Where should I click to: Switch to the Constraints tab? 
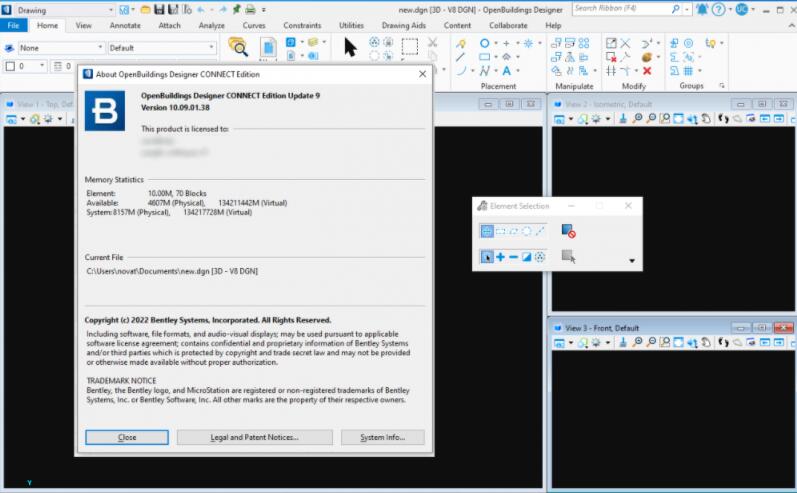(x=302, y=25)
